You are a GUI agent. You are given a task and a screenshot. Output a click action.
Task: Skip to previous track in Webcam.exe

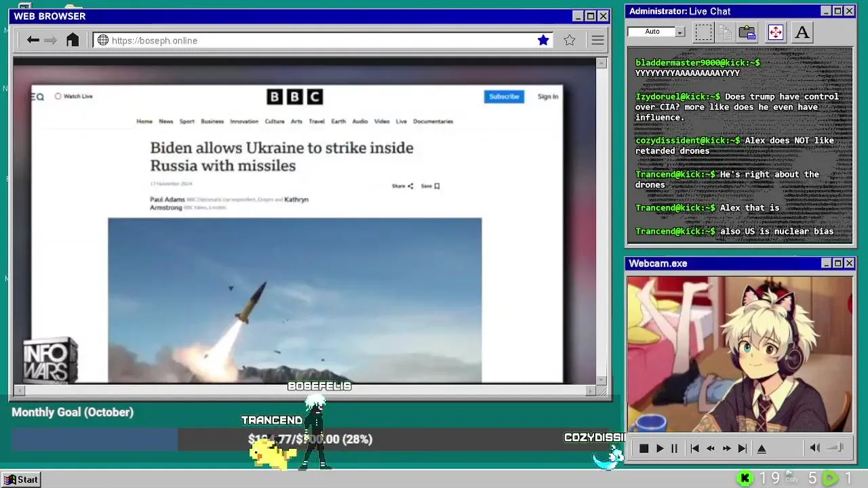tap(694, 449)
